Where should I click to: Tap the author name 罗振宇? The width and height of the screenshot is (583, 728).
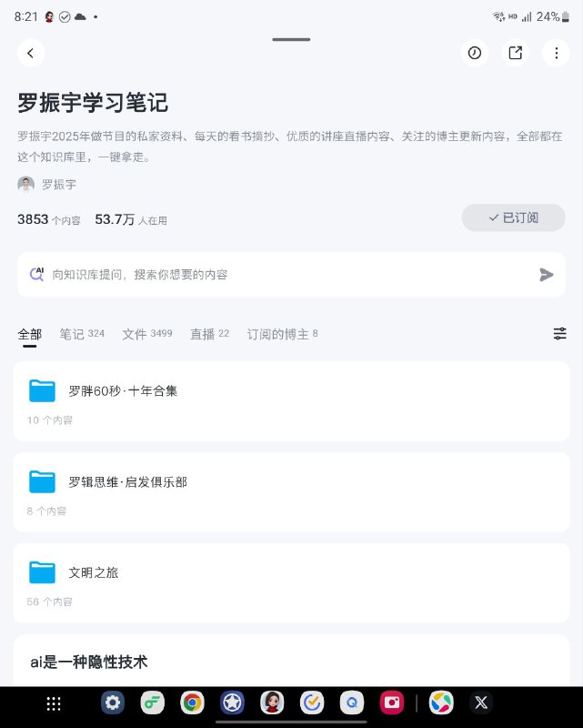click(59, 185)
